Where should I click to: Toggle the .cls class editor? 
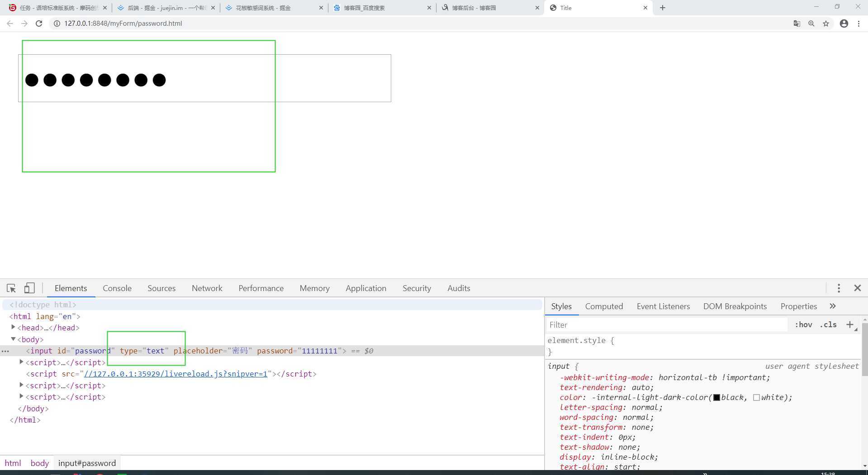click(828, 325)
